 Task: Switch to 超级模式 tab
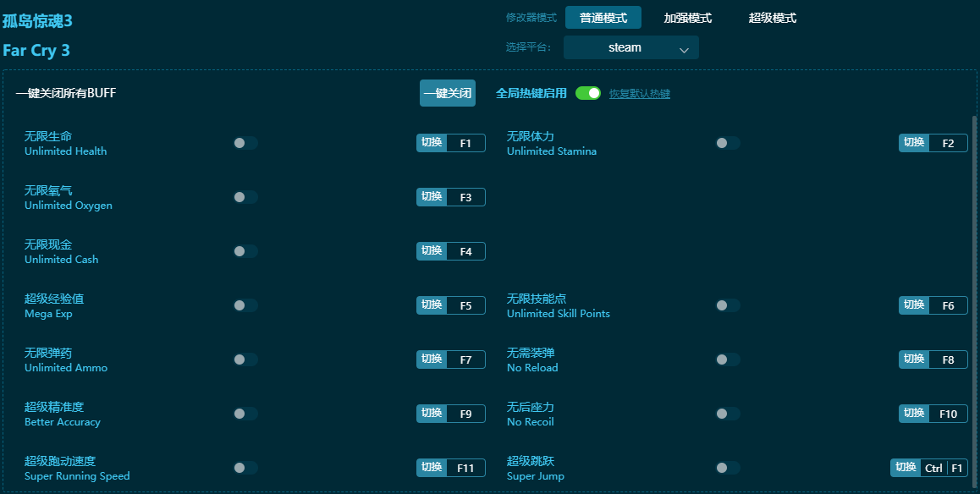pos(772,18)
